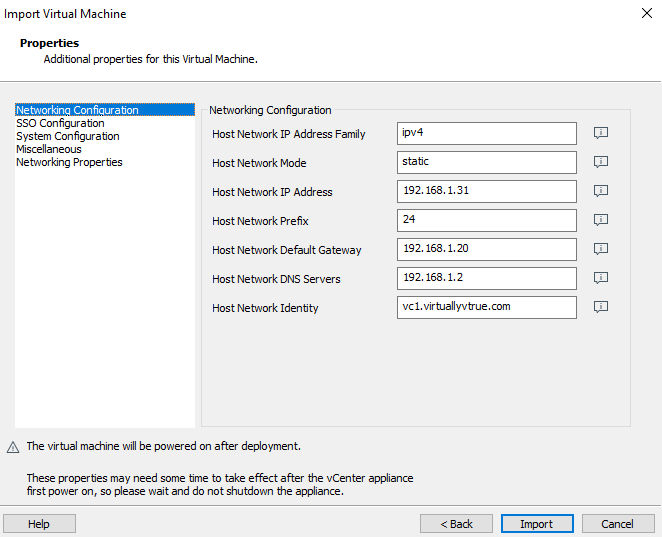Open info icon for Host Network Prefix
The image size is (662, 537).
point(601,220)
